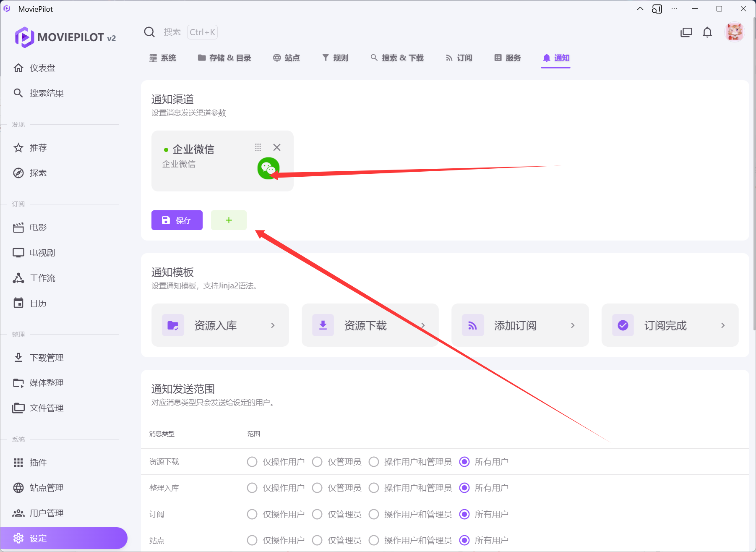
Task: Select 仅操作用户 for 资源下载
Action: coord(252,462)
